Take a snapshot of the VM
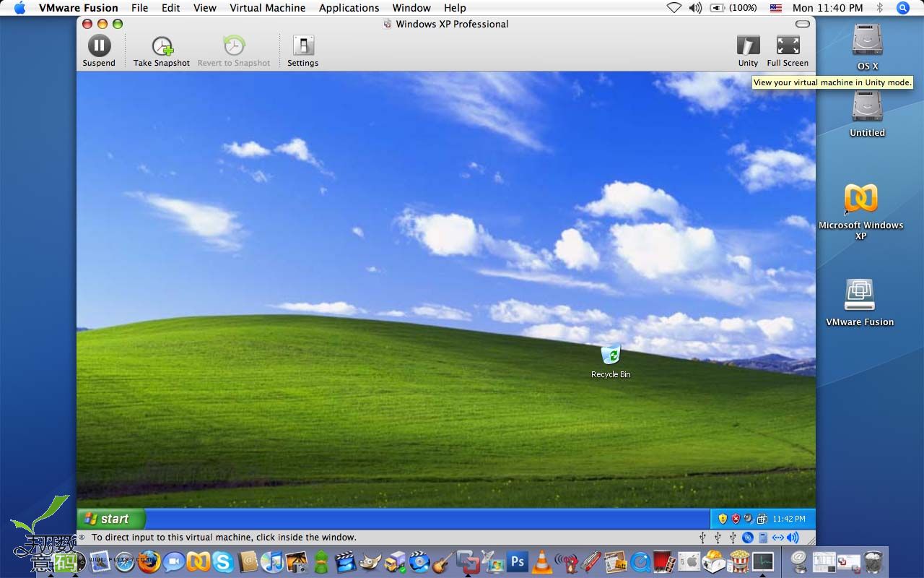The height and width of the screenshot is (578, 924). 162,51
